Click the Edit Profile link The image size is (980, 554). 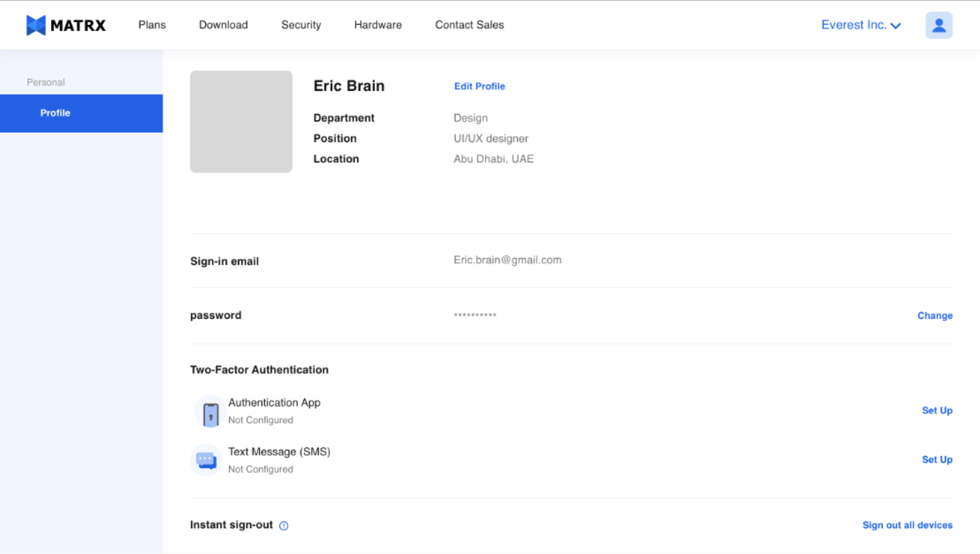(x=479, y=86)
